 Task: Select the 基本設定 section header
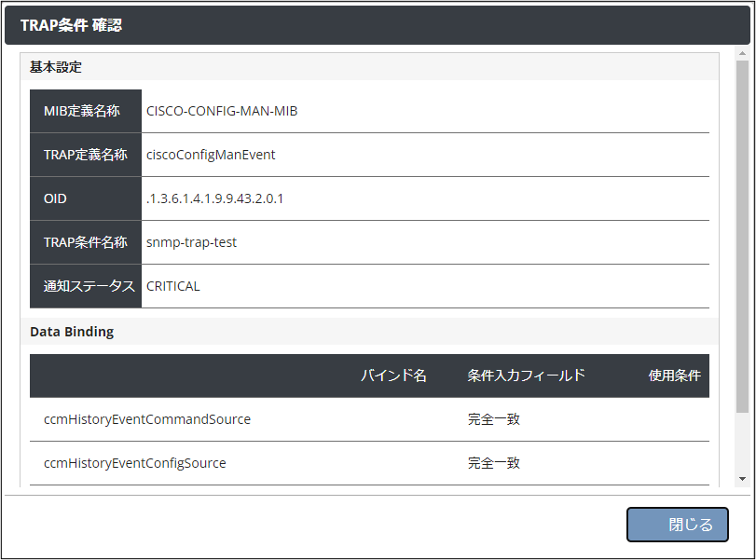[x=56, y=67]
